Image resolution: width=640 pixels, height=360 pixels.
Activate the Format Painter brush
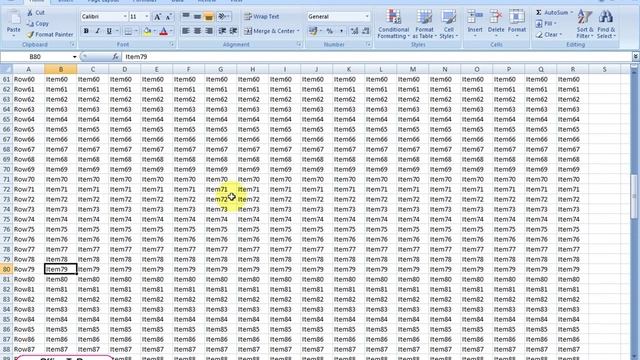coord(50,35)
